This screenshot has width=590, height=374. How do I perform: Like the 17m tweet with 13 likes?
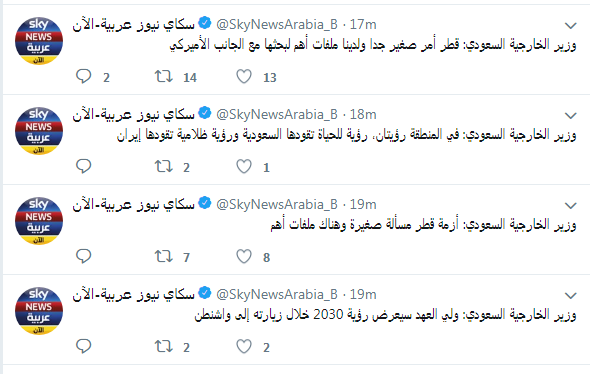point(244,76)
